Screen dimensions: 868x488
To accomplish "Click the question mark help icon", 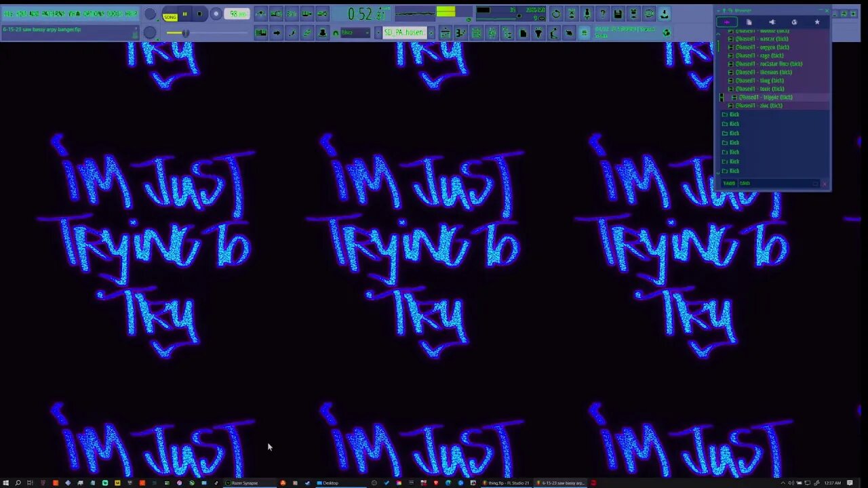I will (602, 14).
